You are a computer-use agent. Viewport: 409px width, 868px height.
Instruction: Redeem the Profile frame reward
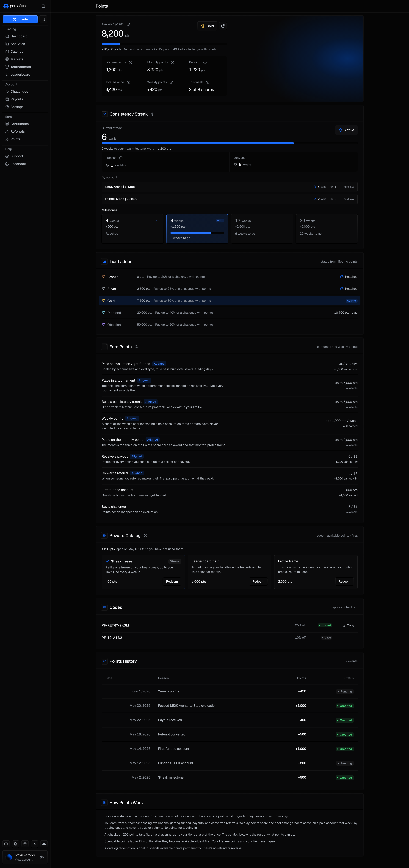coord(344,582)
